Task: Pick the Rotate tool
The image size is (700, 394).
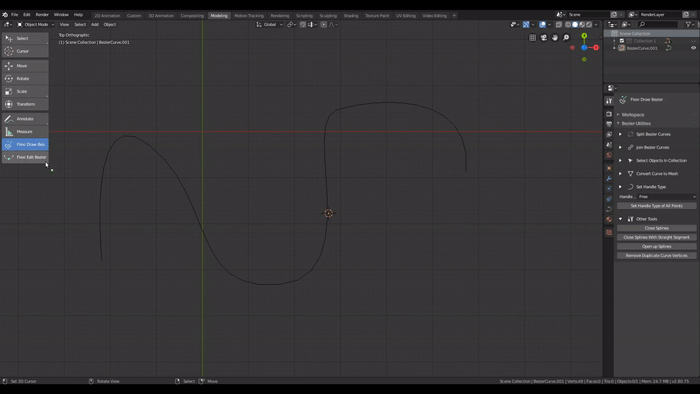Action: point(25,79)
